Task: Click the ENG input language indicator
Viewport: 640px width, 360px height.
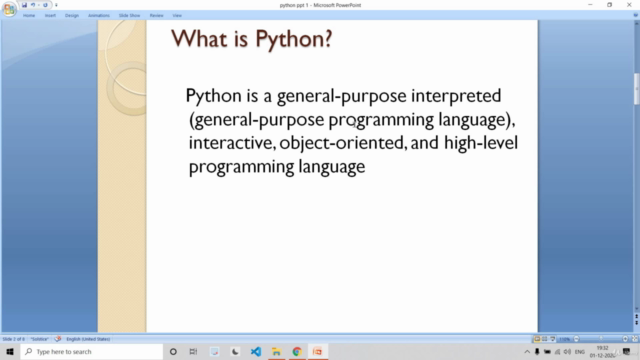Action: click(x=580, y=352)
